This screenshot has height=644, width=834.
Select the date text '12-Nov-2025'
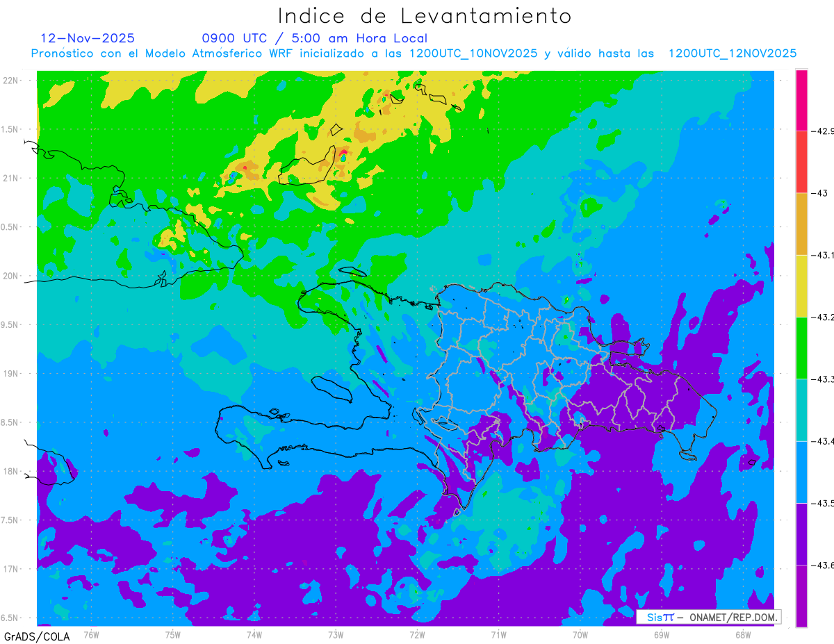point(88,38)
